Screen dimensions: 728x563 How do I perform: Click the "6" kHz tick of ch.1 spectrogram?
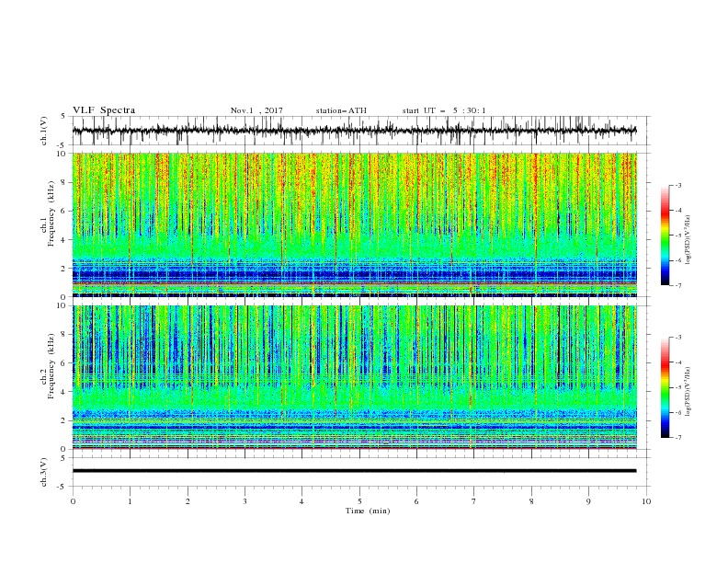click(x=64, y=211)
